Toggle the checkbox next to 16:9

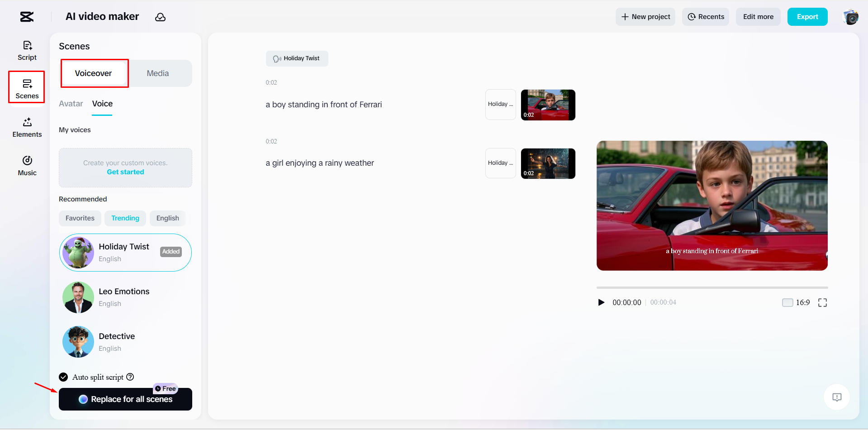tap(787, 302)
